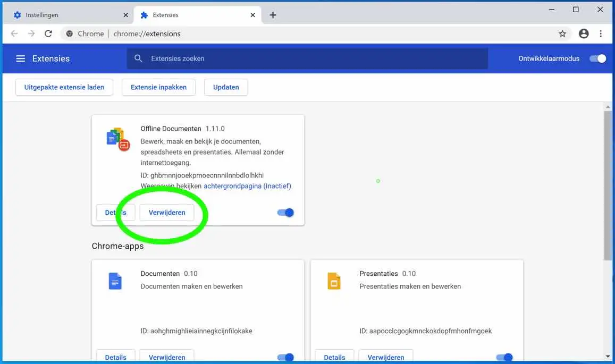Toggle Ontwikkelaarmodus switch

[x=598, y=58]
